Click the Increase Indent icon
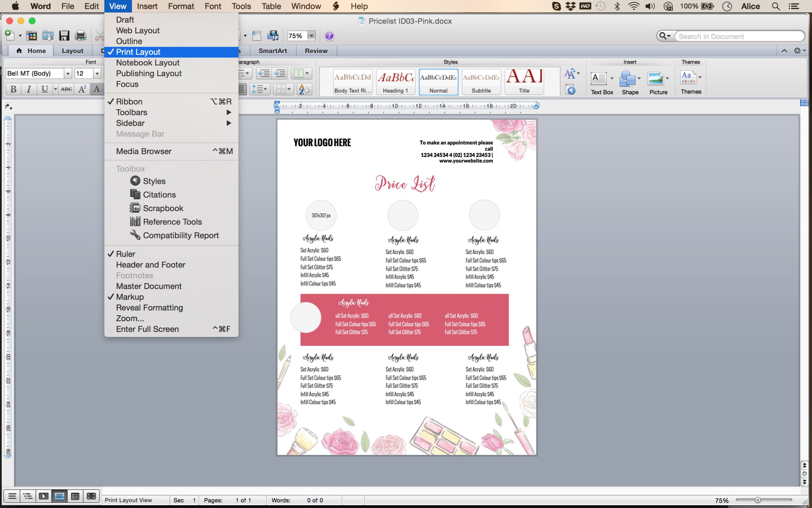Viewport: 812px width, 508px height. tap(280, 73)
